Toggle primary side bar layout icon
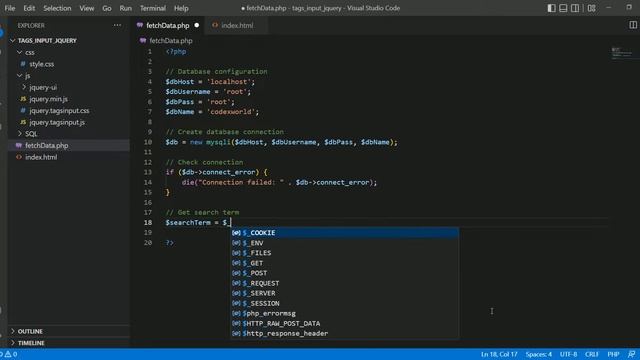The width and height of the screenshot is (640, 360). coord(551,8)
